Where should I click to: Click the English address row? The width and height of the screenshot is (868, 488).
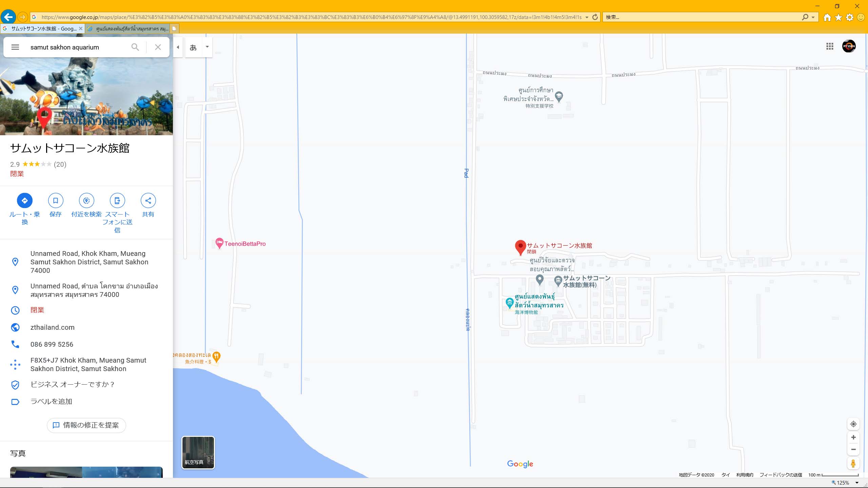click(x=86, y=262)
